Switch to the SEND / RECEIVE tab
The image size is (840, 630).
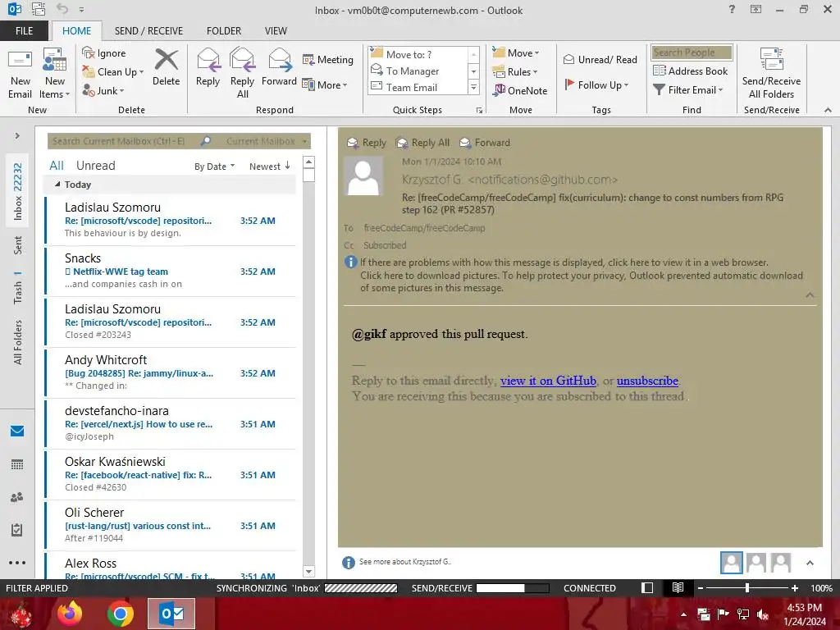(x=149, y=31)
